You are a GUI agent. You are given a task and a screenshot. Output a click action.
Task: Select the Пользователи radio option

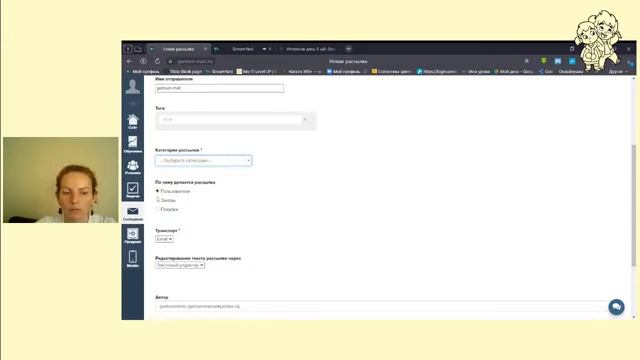[157, 191]
